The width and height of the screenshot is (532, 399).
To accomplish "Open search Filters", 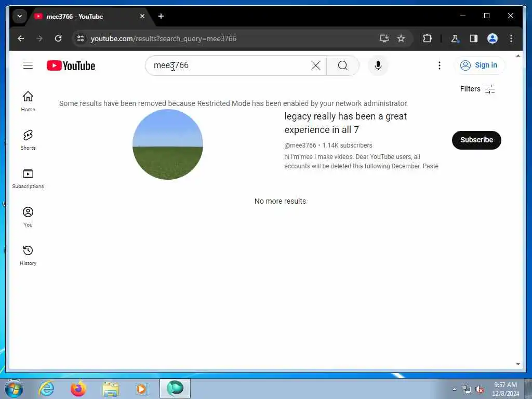I will (x=477, y=89).
